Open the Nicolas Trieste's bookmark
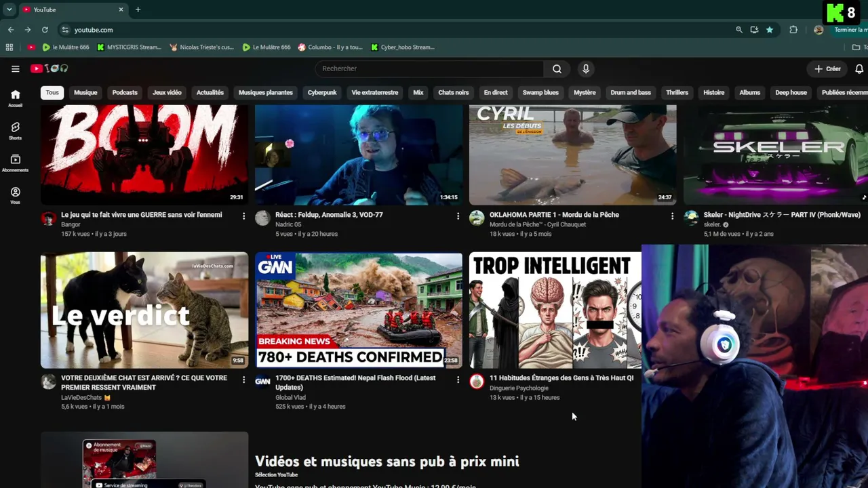Viewport: 868px width, 488px height. point(201,47)
